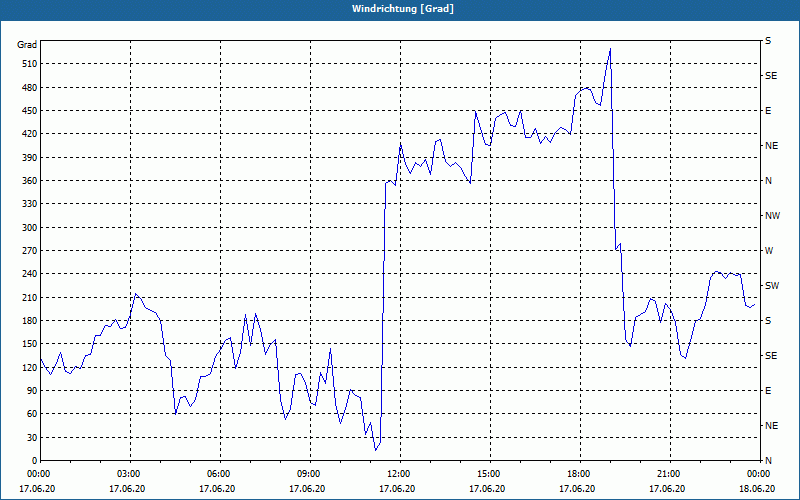Click the NW compass label
The image size is (800, 500).
pos(772,216)
